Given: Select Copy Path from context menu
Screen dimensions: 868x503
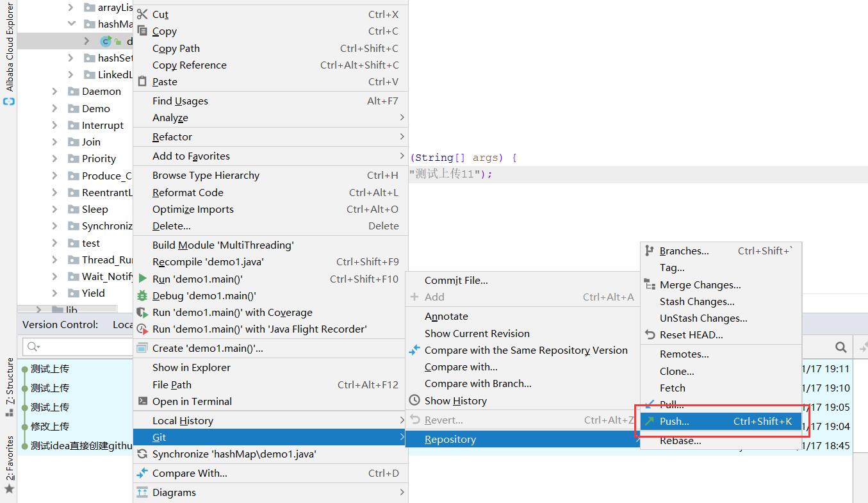Looking at the screenshot, I should pyautogui.click(x=270, y=48).
